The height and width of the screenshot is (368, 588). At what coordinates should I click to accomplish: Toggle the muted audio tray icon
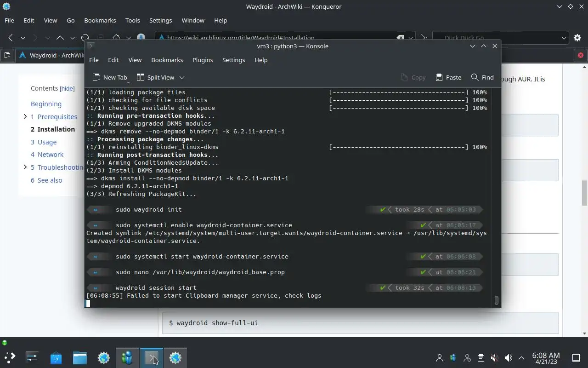tap(494, 358)
